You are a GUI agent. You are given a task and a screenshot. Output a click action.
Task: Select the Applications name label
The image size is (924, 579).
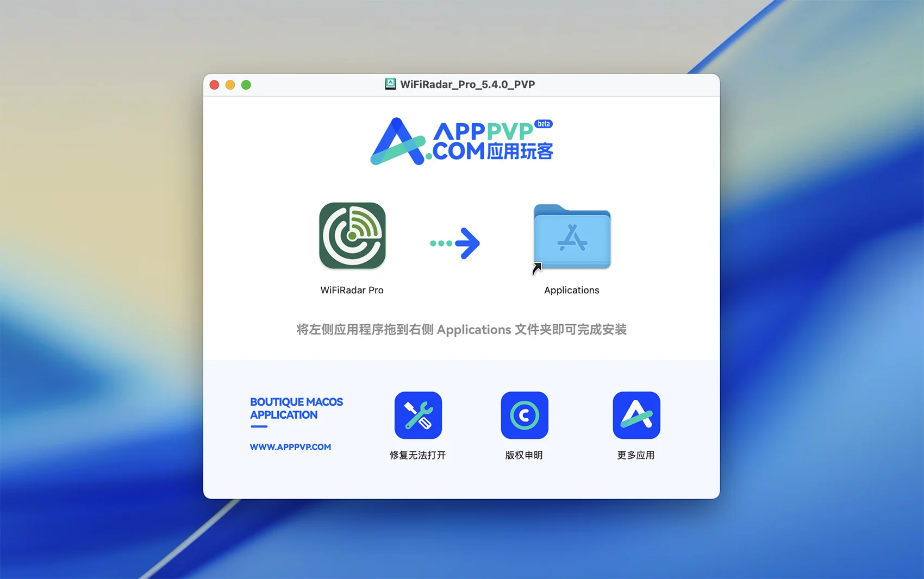pyautogui.click(x=572, y=290)
